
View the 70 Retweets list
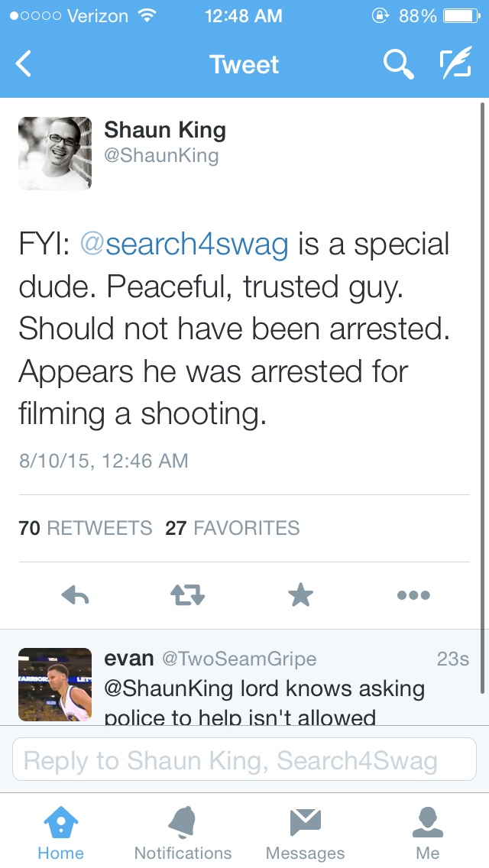pyautogui.click(x=86, y=528)
